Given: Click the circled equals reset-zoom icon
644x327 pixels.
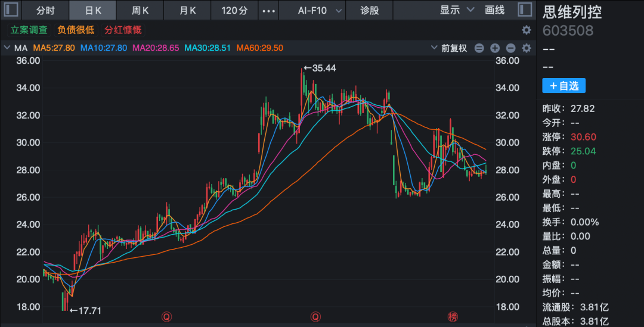Looking at the screenshot, I should click(x=480, y=48).
